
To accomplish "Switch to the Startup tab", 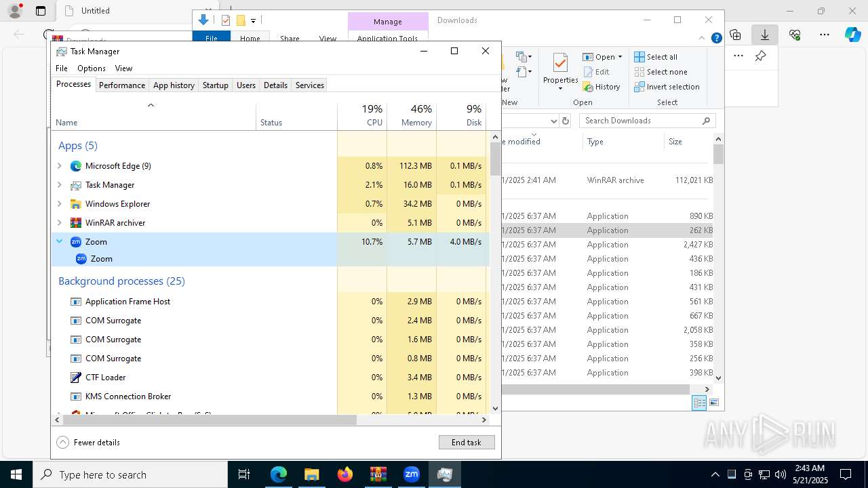I will click(x=216, y=85).
